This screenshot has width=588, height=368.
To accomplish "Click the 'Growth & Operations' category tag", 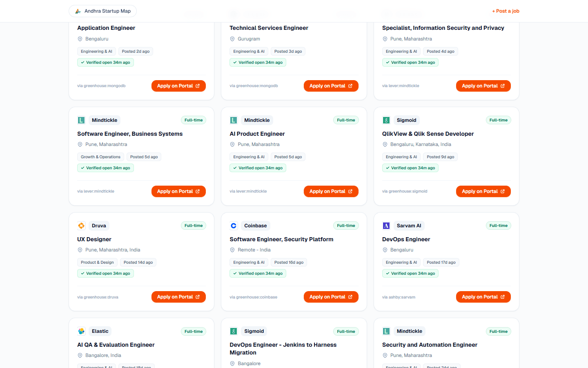I will pos(100,157).
